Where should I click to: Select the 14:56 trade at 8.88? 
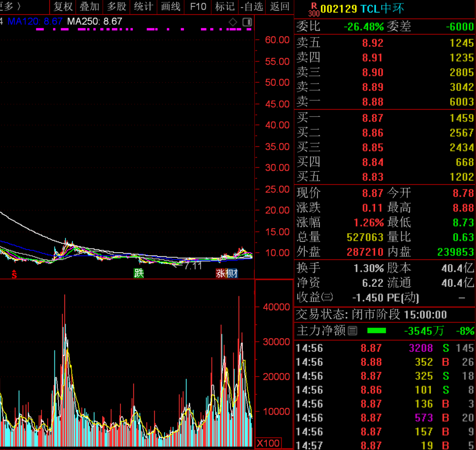tap(384, 362)
